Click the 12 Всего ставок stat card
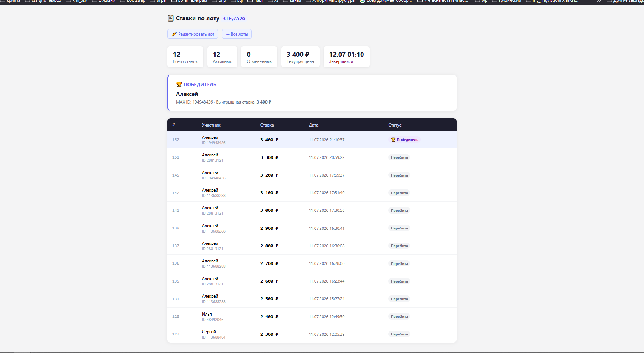Screen dimensions: 644x353 185,57
